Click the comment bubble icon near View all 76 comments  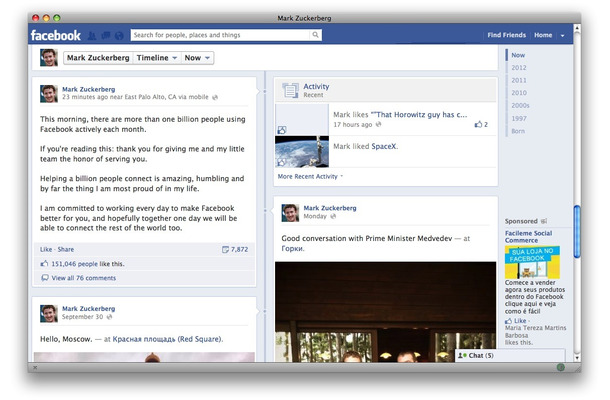tap(45, 278)
